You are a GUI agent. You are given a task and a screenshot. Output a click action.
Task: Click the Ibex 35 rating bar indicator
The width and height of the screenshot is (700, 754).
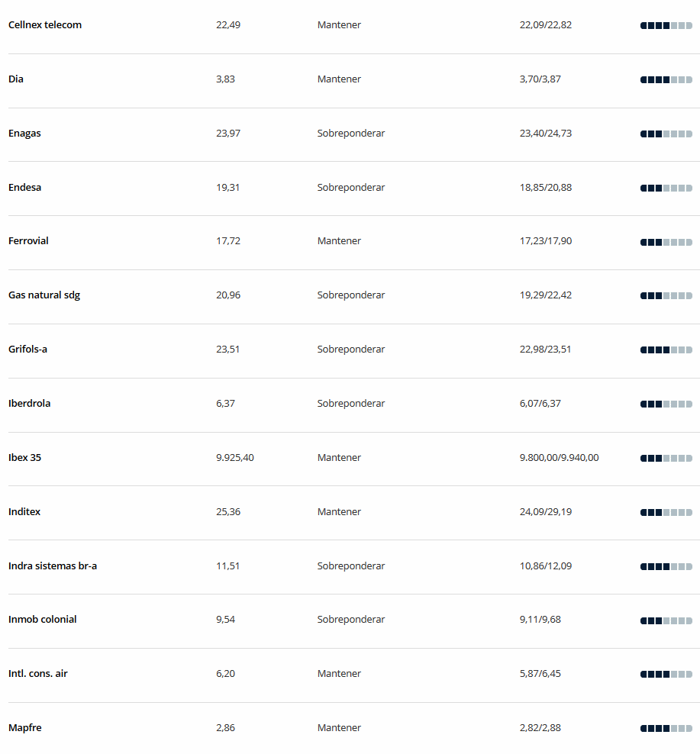[666, 458]
